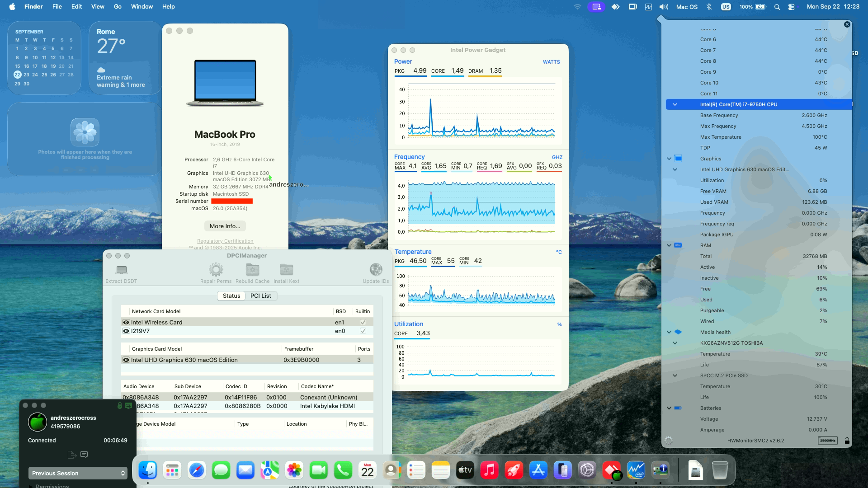
Task: Collapse the Media health section
Action: tap(669, 332)
